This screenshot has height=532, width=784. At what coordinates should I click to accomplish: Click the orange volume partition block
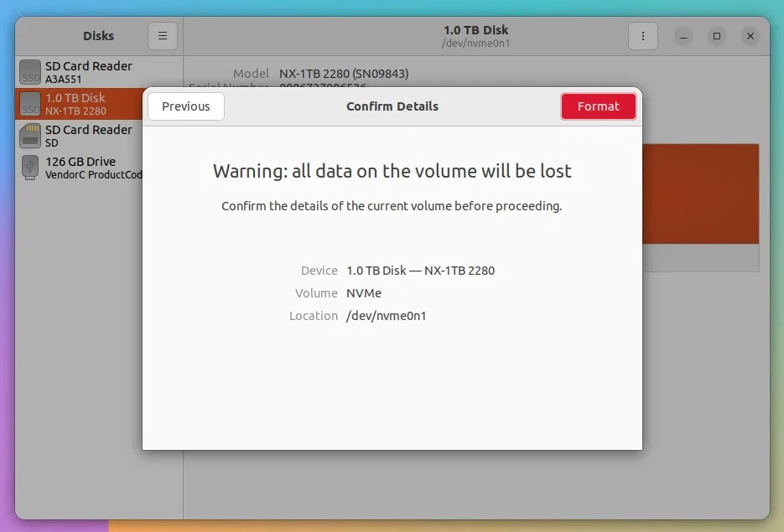coord(700,193)
